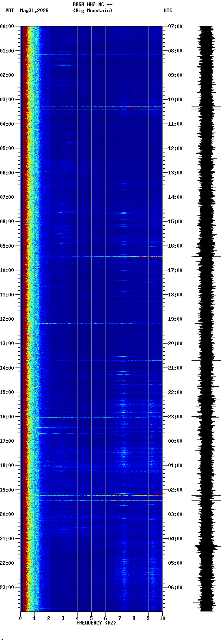Click the UTC time label '06:00'
Viewport: 224px width, 644px height.
[175, 587]
